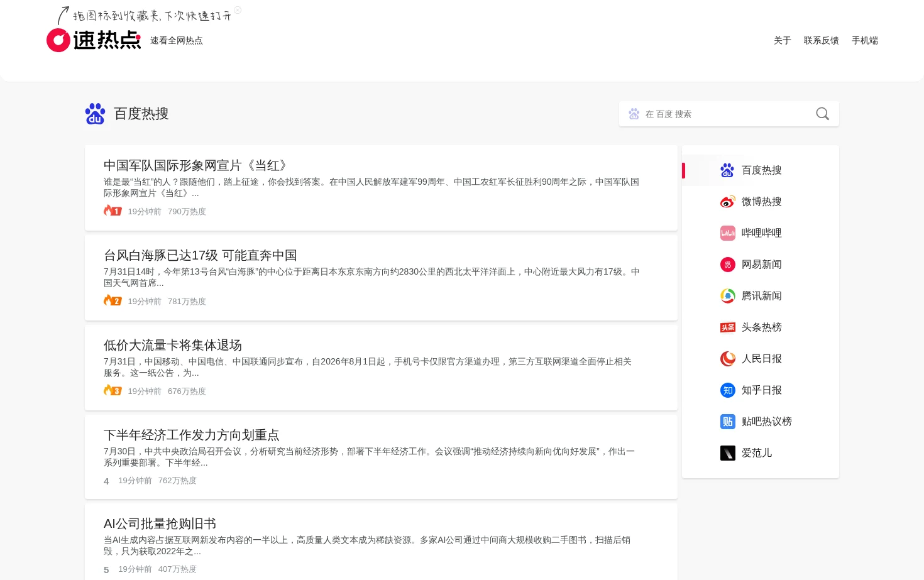Switch to 人民日报 in the sidebar

click(761, 359)
